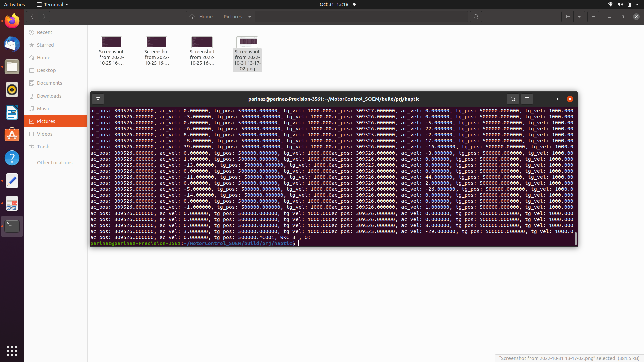Open the Activities overview
This screenshot has height=362, width=644.
pyautogui.click(x=14, y=4)
